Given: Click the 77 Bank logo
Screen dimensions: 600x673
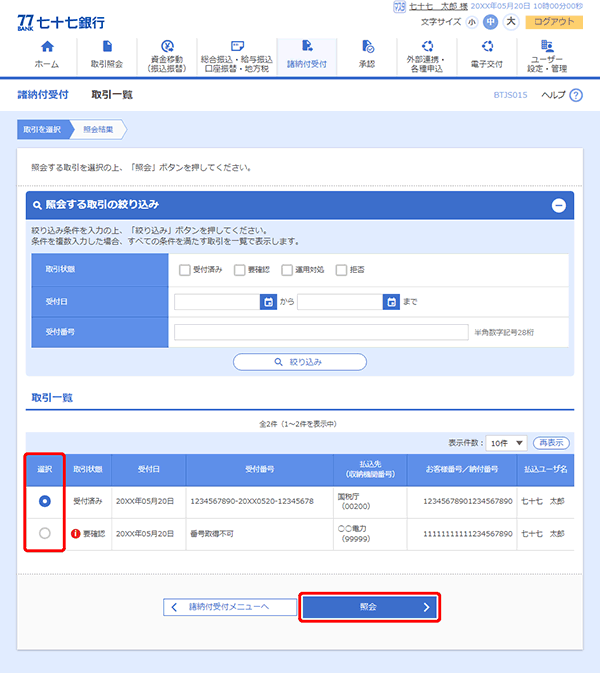Looking at the screenshot, I should (61, 22).
